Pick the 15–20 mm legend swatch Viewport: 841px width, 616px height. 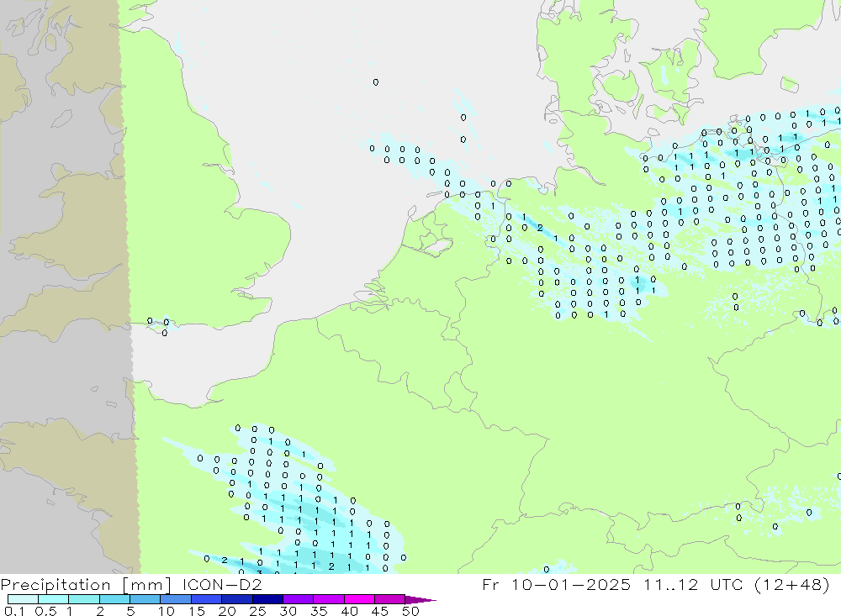pos(206,599)
